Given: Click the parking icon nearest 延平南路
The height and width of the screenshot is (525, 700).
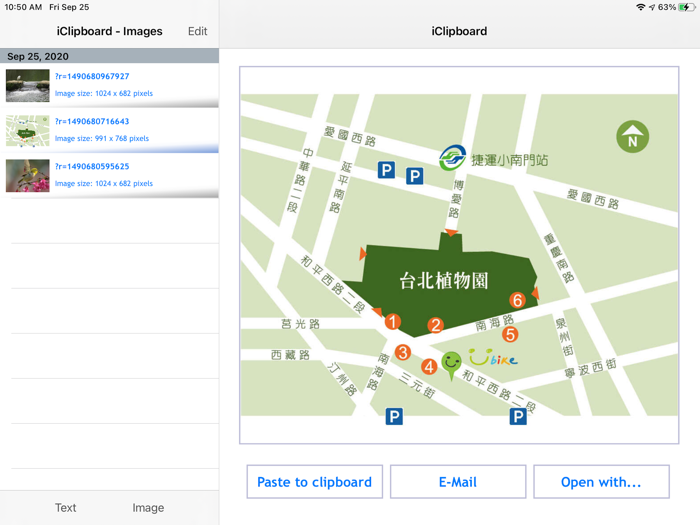Looking at the screenshot, I should click(386, 170).
